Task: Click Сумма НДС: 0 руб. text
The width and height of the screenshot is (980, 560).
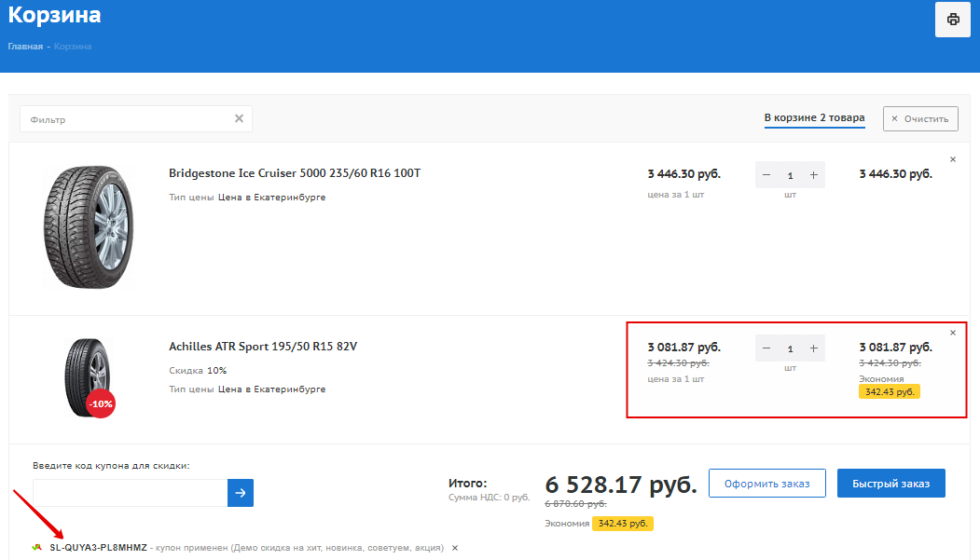Action: click(489, 498)
